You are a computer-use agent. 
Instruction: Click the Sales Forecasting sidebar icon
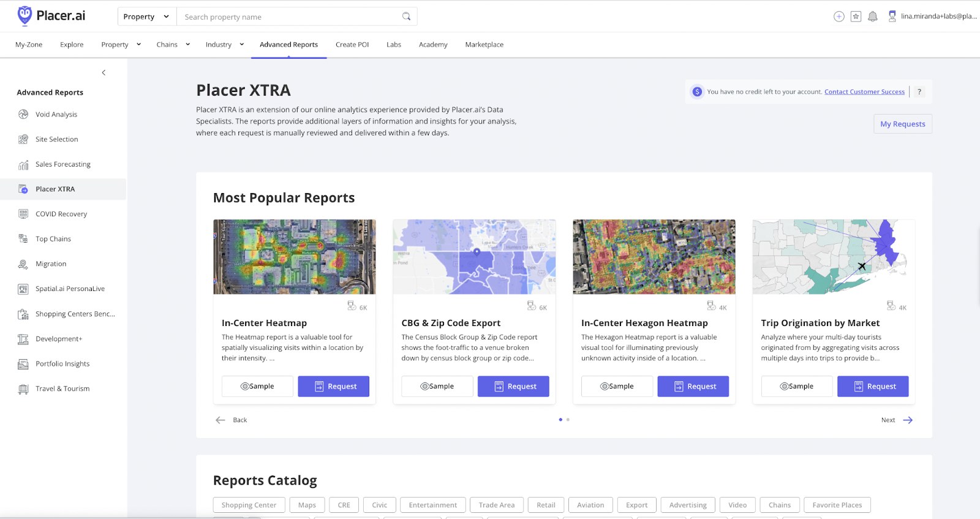click(x=23, y=164)
